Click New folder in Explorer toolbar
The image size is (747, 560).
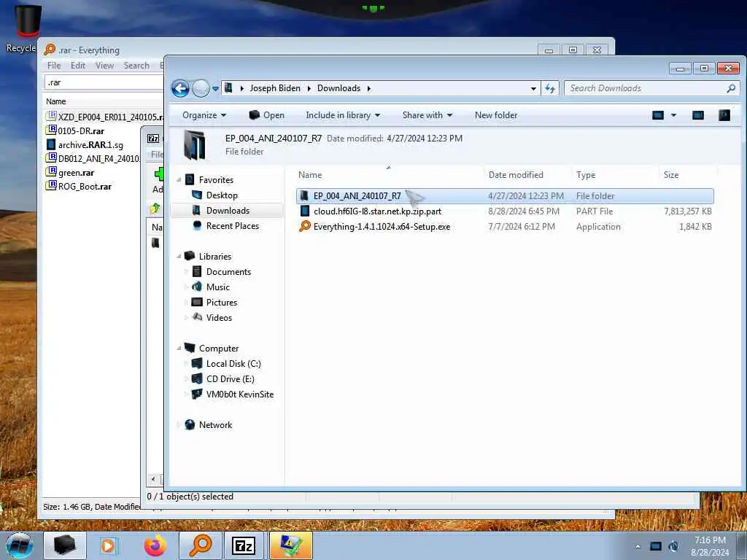click(x=495, y=115)
